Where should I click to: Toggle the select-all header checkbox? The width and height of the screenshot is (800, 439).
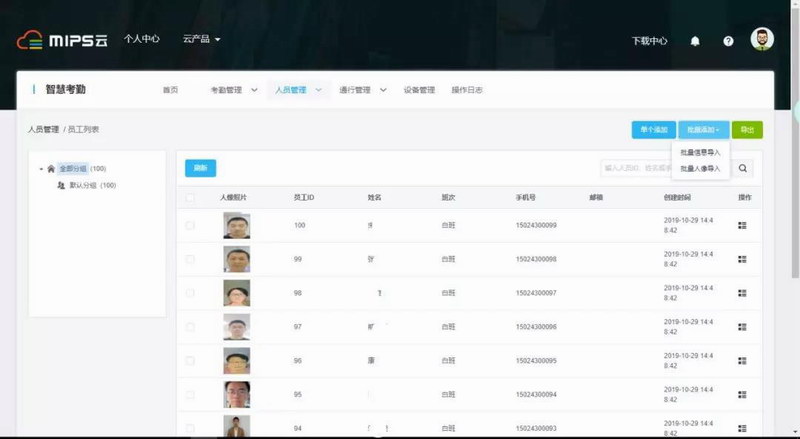click(191, 198)
